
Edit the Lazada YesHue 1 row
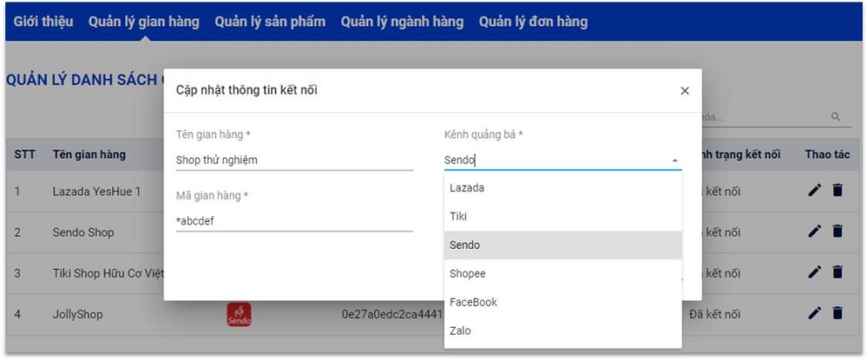tap(814, 191)
